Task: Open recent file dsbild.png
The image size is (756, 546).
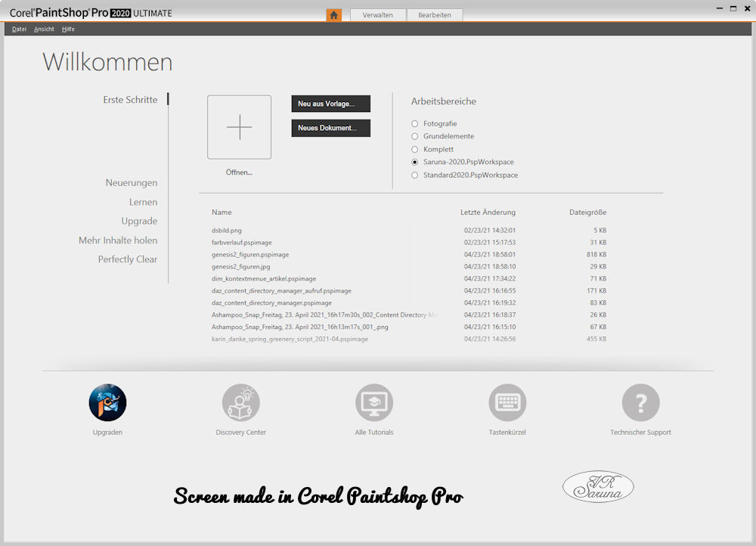Action: pos(227,231)
